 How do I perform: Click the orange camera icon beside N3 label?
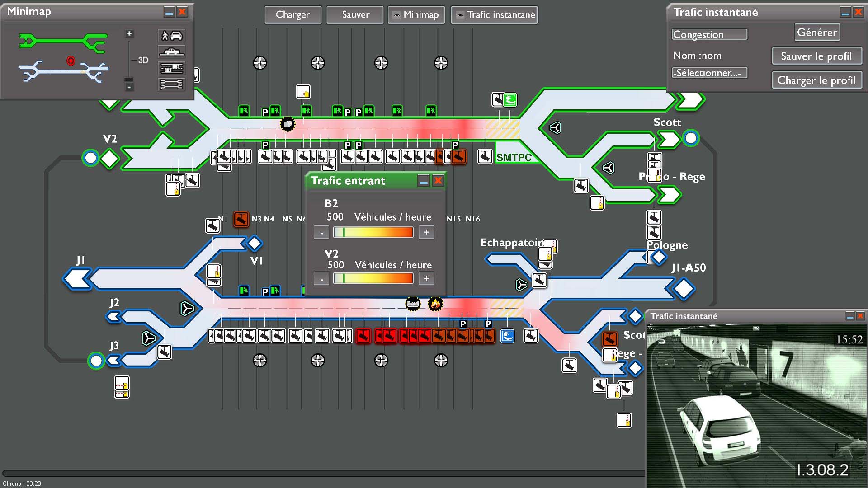point(241,220)
